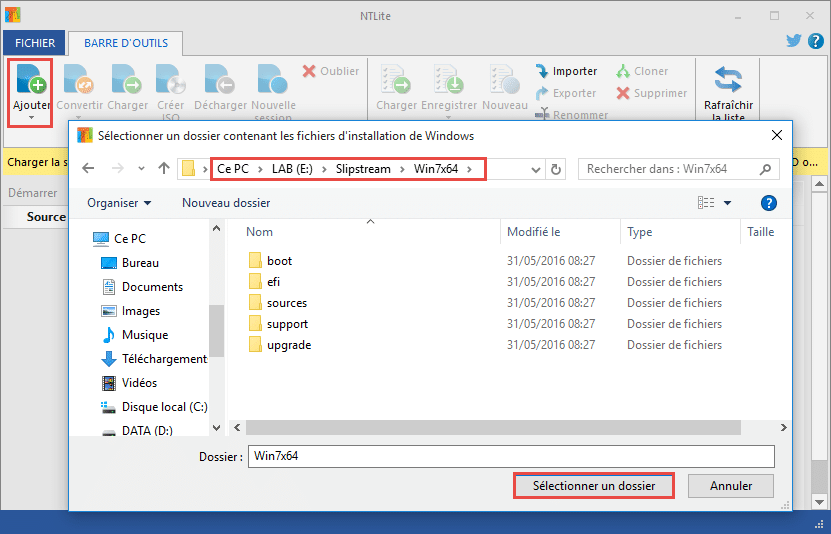The image size is (831, 534).
Task: Click Cloner in the ribbon
Action: pos(642,71)
